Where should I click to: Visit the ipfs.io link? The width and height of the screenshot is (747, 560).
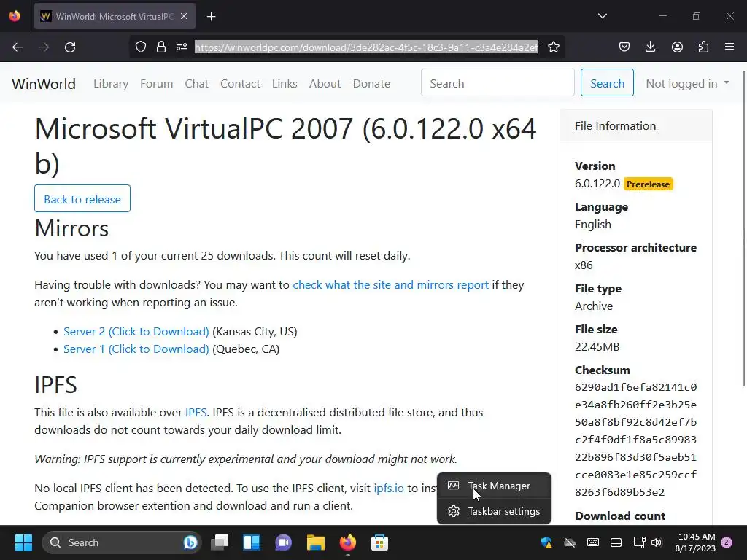coord(389,488)
